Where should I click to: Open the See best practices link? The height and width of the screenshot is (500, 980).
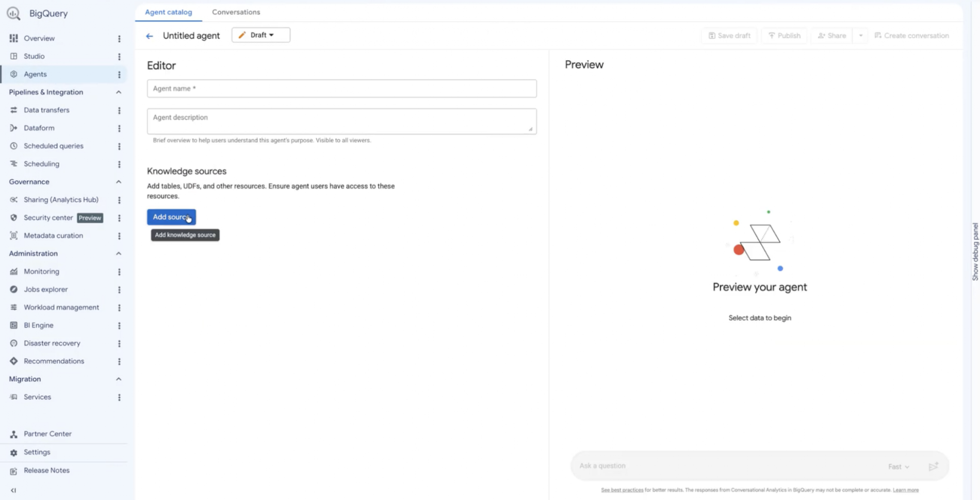pyautogui.click(x=622, y=490)
